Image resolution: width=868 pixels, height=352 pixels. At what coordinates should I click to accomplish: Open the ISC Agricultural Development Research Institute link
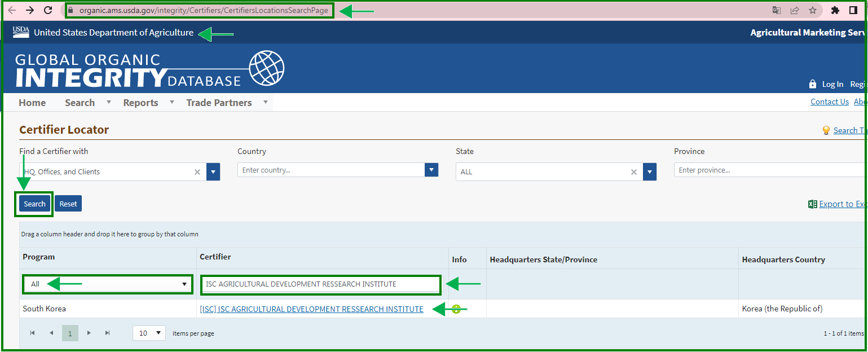click(311, 309)
